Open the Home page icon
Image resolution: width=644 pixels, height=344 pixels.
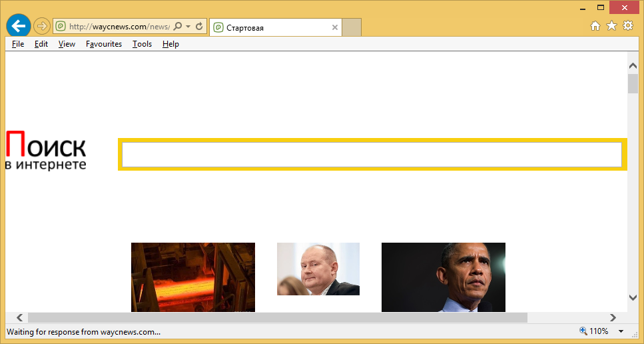click(x=595, y=26)
